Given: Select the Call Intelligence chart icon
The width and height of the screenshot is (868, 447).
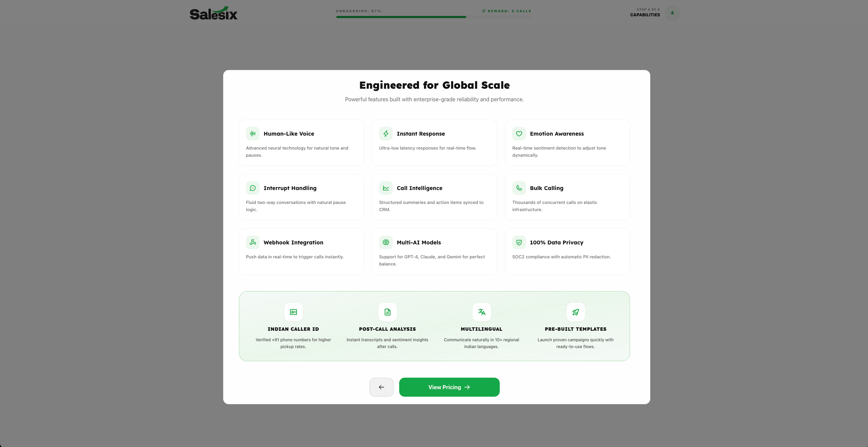Looking at the screenshot, I should click(x=386, y=188).
